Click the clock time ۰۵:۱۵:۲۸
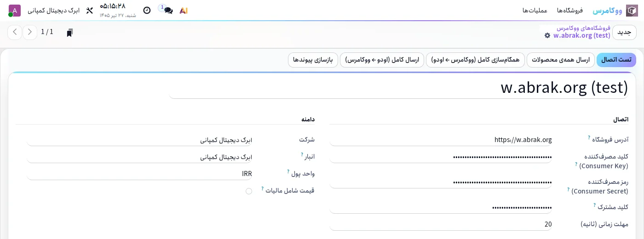 click(x=112, y=6)
